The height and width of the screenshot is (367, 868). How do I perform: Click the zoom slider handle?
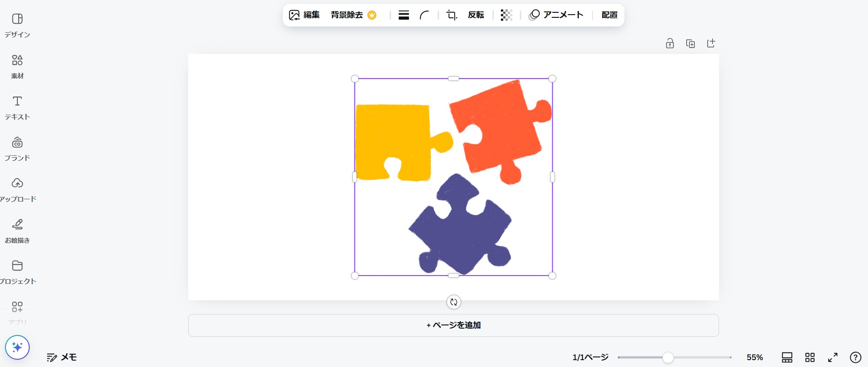point(668,357)
